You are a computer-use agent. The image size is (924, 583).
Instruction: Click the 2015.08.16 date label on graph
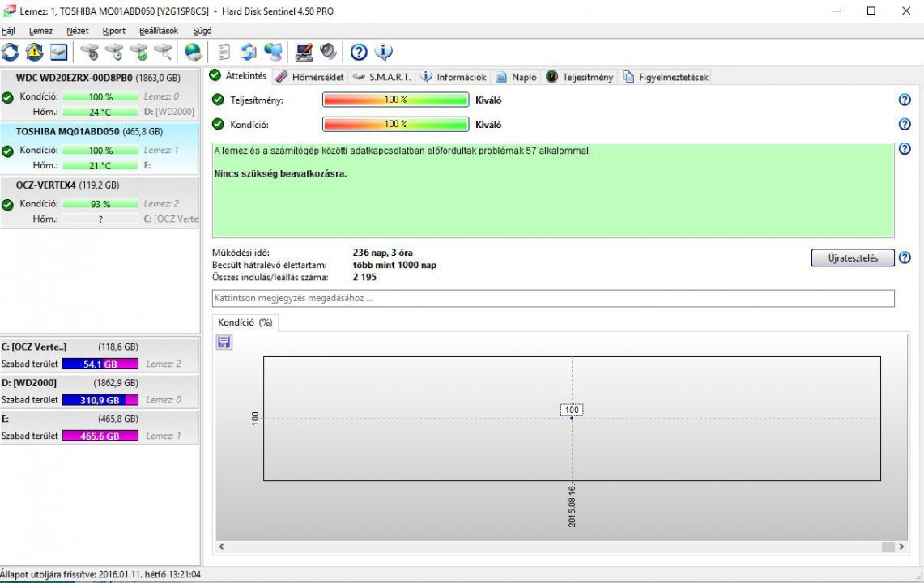pos(572,507)
